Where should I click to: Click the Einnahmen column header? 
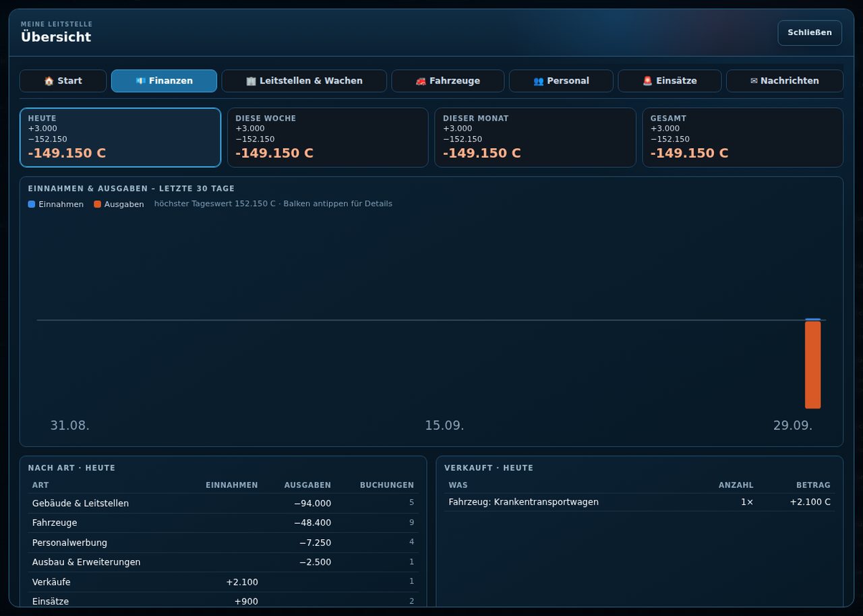click(232, 485)
